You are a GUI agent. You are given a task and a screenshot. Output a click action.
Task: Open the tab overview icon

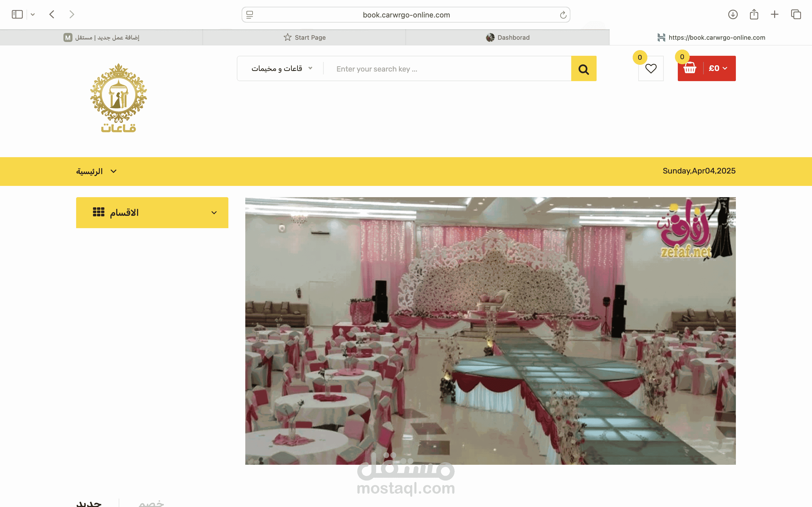[796, 14]
